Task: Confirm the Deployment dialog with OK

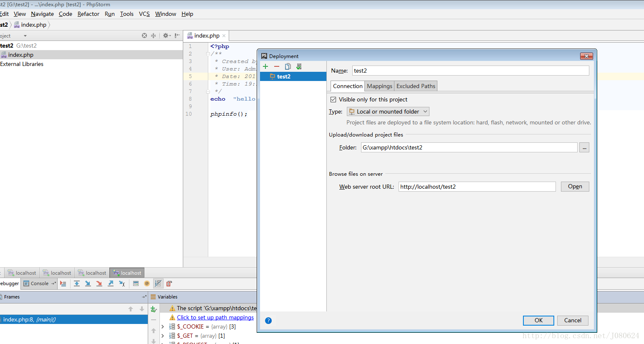Action: click(x=538, y=320)
